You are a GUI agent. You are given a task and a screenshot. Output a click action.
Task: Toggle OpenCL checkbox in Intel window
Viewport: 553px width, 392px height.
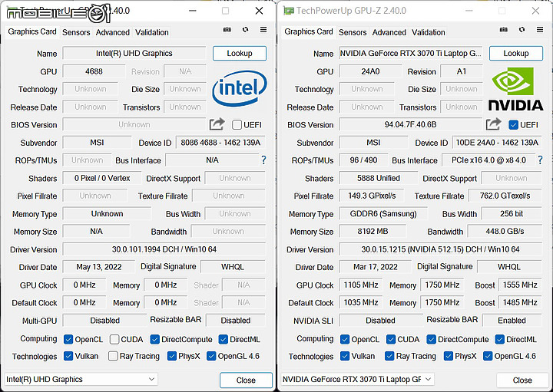click(x=68, y=339)
